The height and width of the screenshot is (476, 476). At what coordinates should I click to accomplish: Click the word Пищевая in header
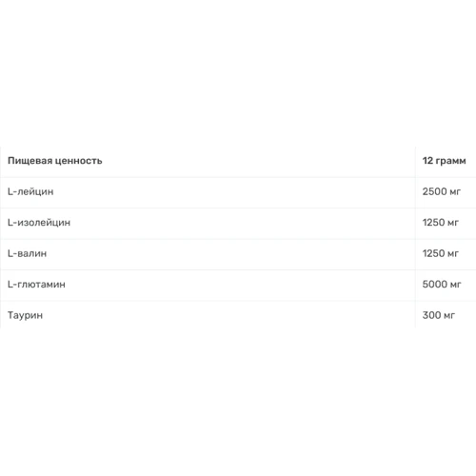point(30,161)
